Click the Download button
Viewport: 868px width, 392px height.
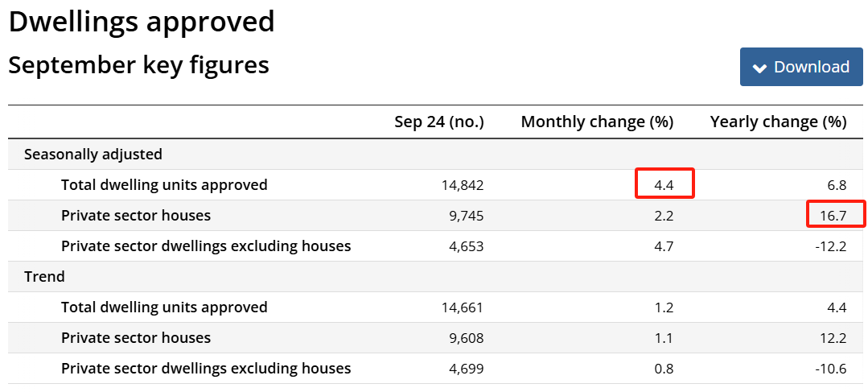[801, 67]
